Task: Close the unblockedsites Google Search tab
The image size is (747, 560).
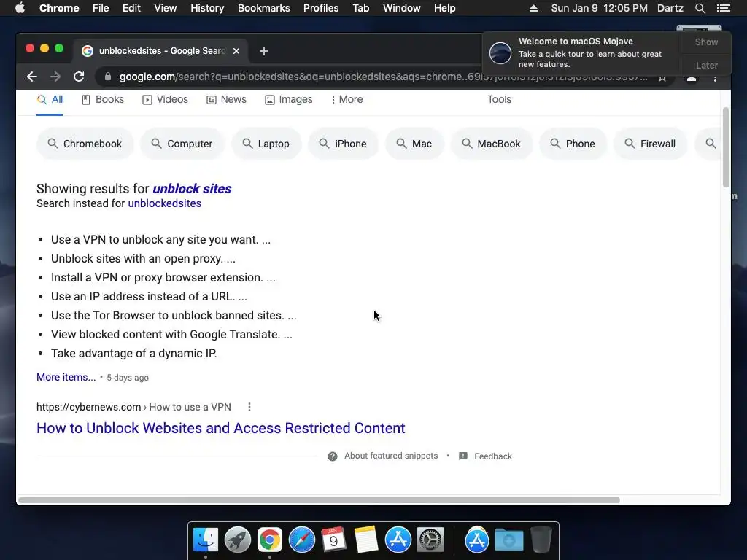Action: pos(236,51)
